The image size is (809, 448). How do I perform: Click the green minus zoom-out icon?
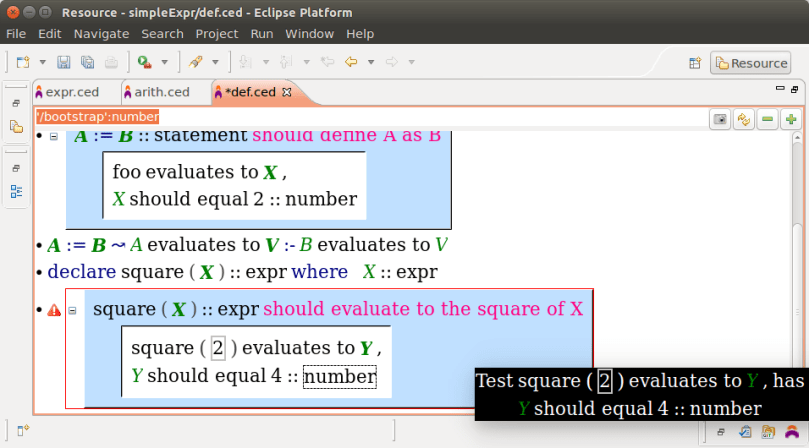click(768, 119)
